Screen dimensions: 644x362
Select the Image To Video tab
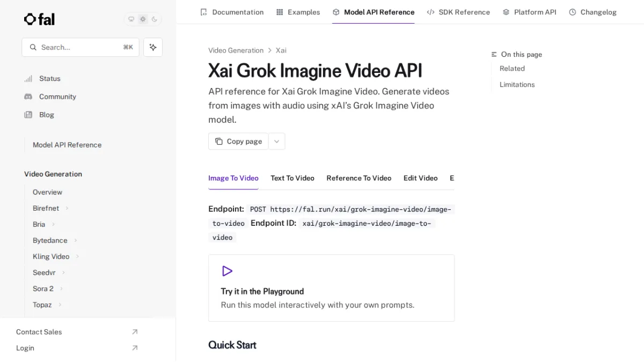(233, 178)
